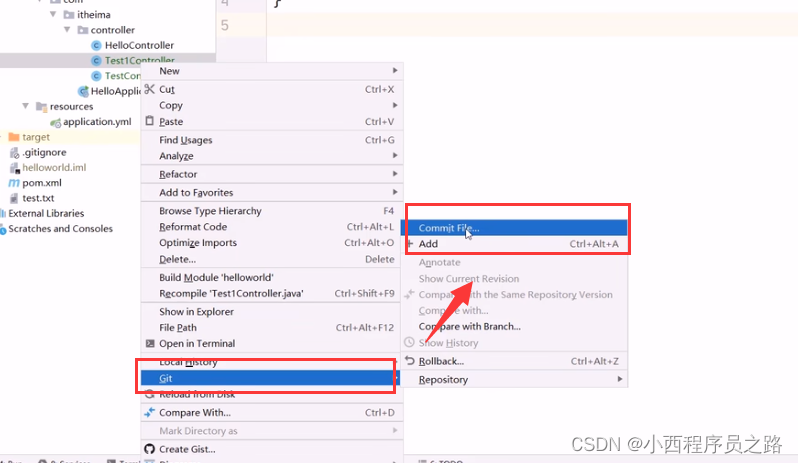
Task: Collapse the resources folder node
Action: [25, 106]
